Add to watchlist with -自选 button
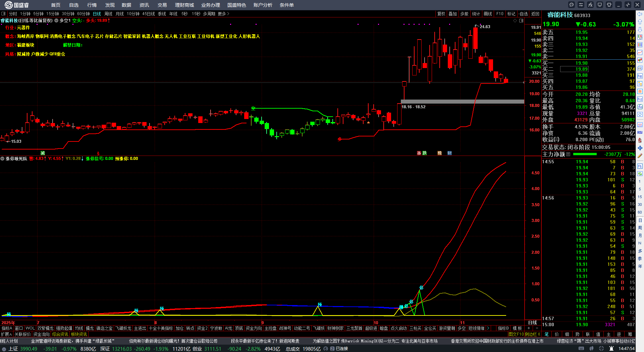Screen dimensions: 644x352 tap(523, 14)
